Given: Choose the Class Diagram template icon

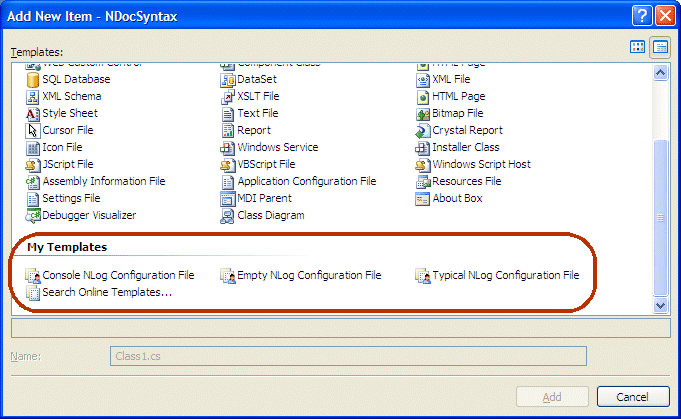Looking at the screenshot, I should pyautogui.click(x=228, y=215).
